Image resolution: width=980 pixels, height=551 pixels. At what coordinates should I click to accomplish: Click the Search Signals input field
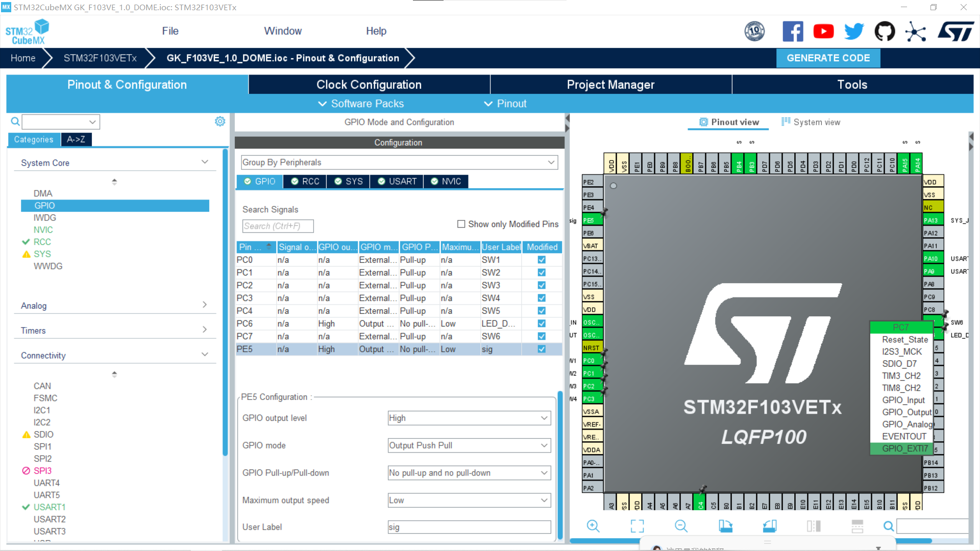278,226
